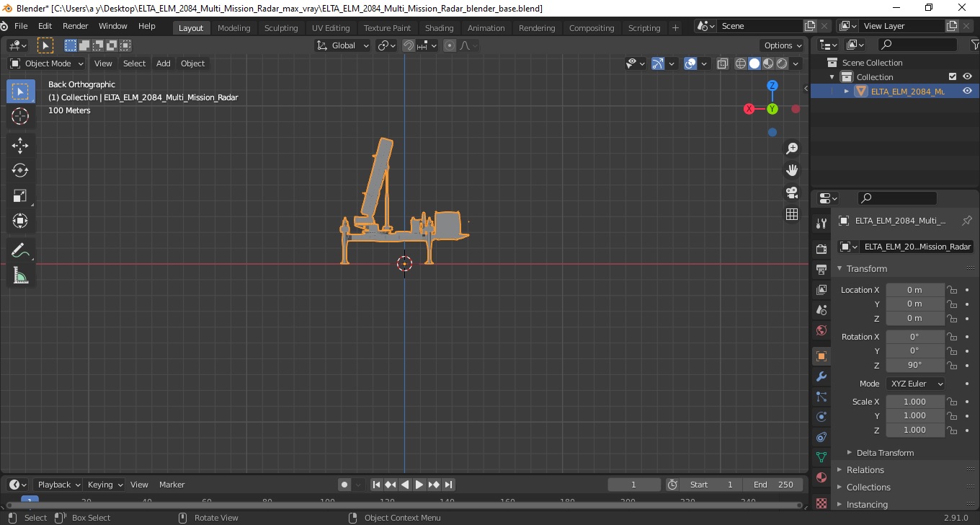
Task: Open the View Layer properties tab
Action: point(821,289)
